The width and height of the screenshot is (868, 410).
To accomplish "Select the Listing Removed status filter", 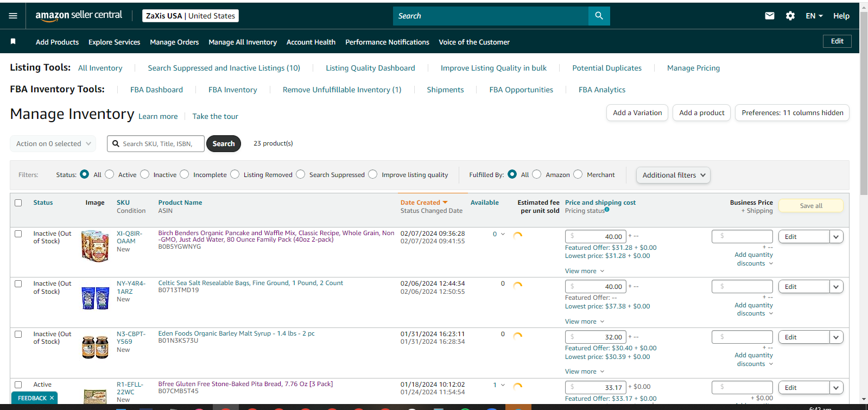I will (235, 174).
